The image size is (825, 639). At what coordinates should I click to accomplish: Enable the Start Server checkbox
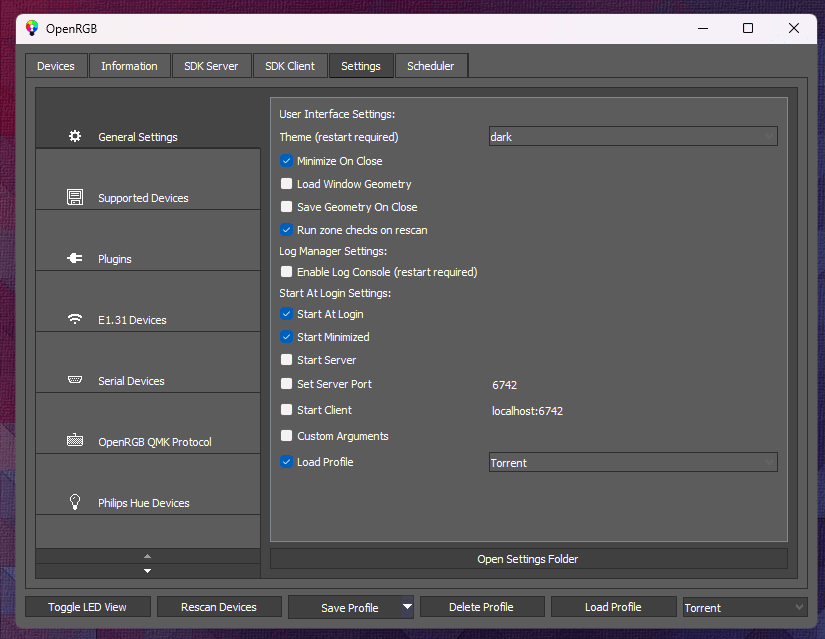tap(286, 360)
